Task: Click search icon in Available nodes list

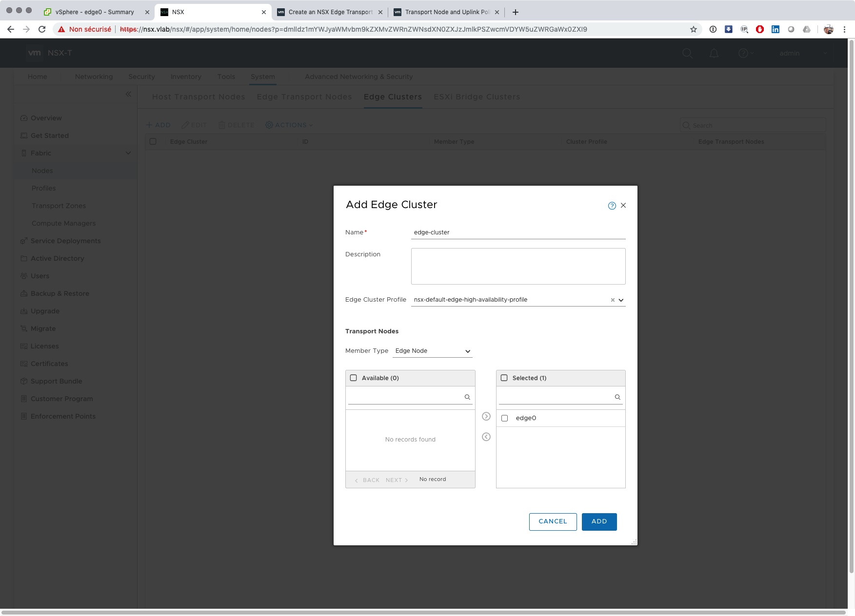Action: pyautogui.click(x=467, y=397)
